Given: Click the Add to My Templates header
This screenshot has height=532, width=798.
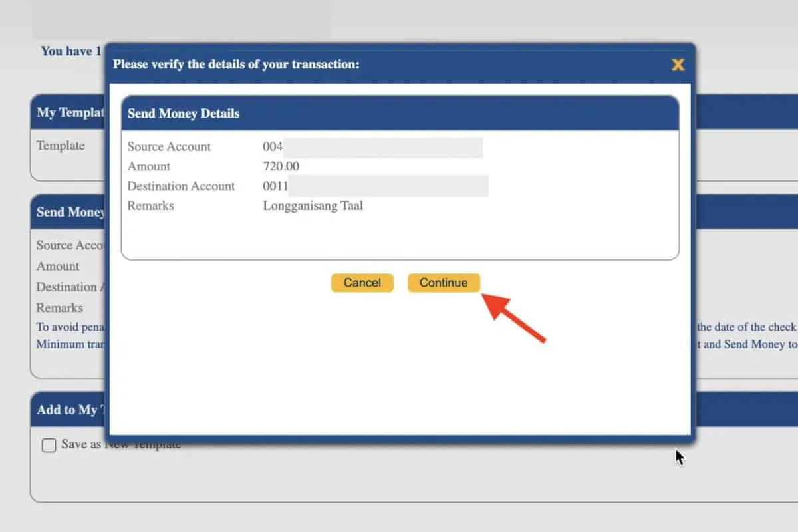Looking at the screenshot, I should coord(68,410).
